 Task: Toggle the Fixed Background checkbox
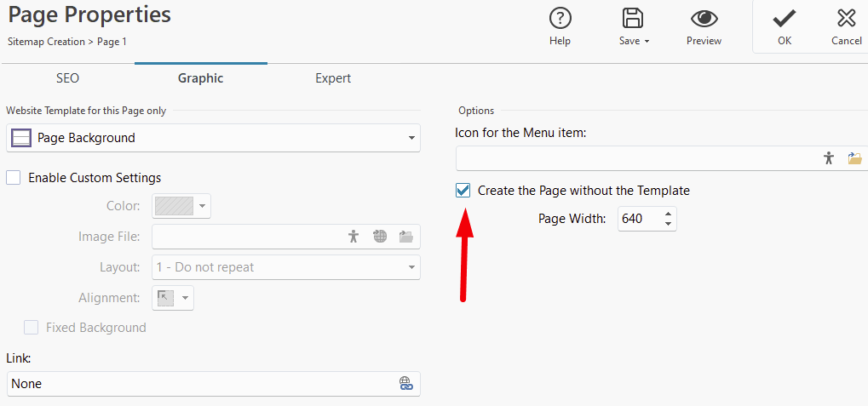point(31,328)
